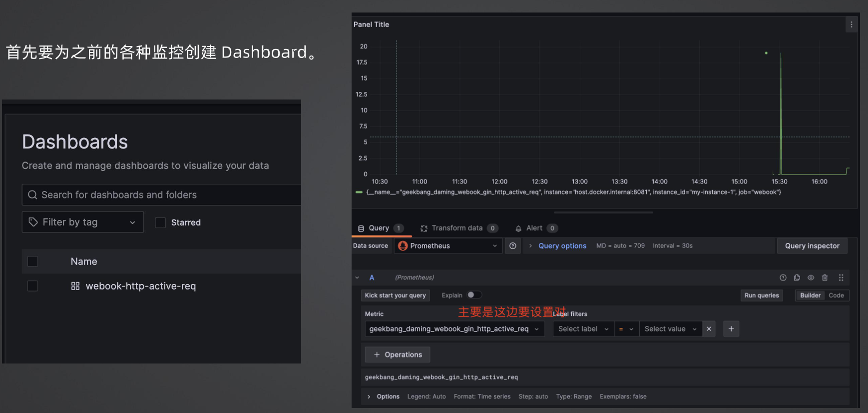This screenshot has height=413, width=868.
Task: Open the equals operator dropdown
Action: click(x=627, y=329)
